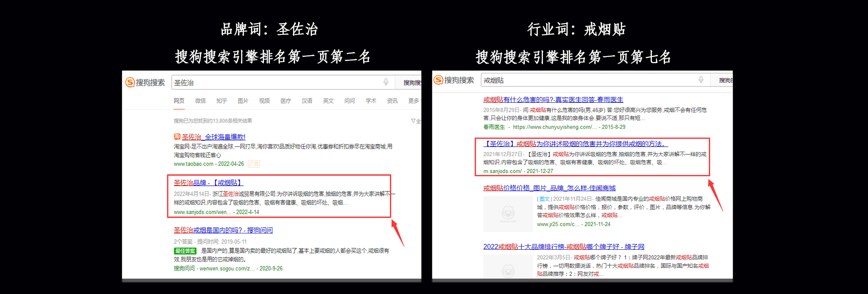Click search field containing 圣佐治

tap(283, 82)
